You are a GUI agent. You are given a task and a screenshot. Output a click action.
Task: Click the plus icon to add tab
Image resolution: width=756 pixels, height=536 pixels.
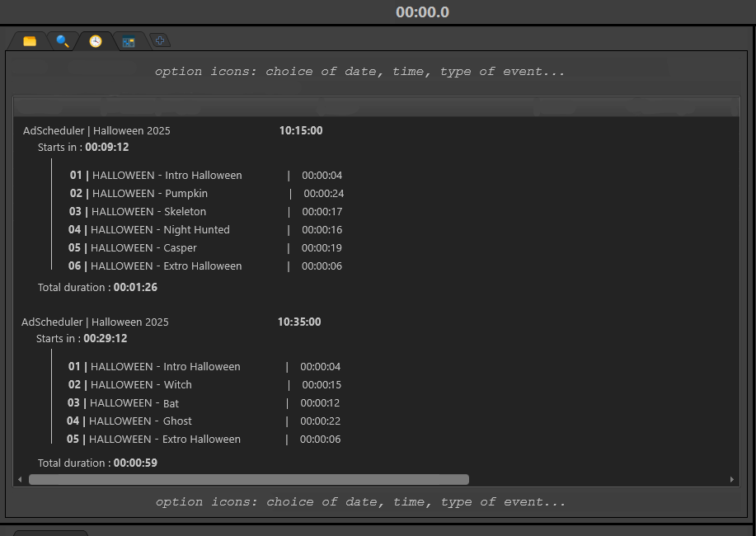(x=160, y=40)
